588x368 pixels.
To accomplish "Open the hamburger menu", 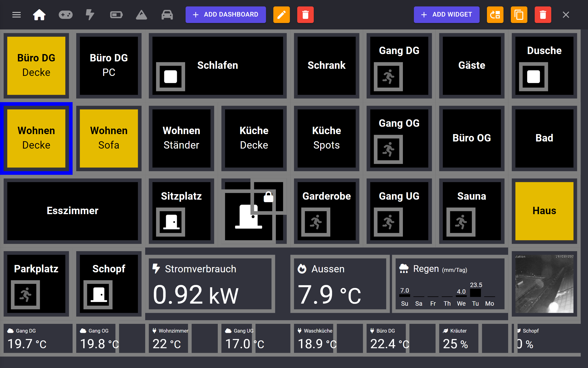I will pos(17,15).
